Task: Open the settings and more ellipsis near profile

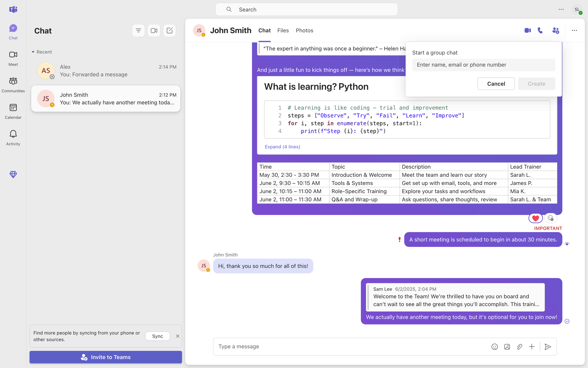Action: pos(561,10)
